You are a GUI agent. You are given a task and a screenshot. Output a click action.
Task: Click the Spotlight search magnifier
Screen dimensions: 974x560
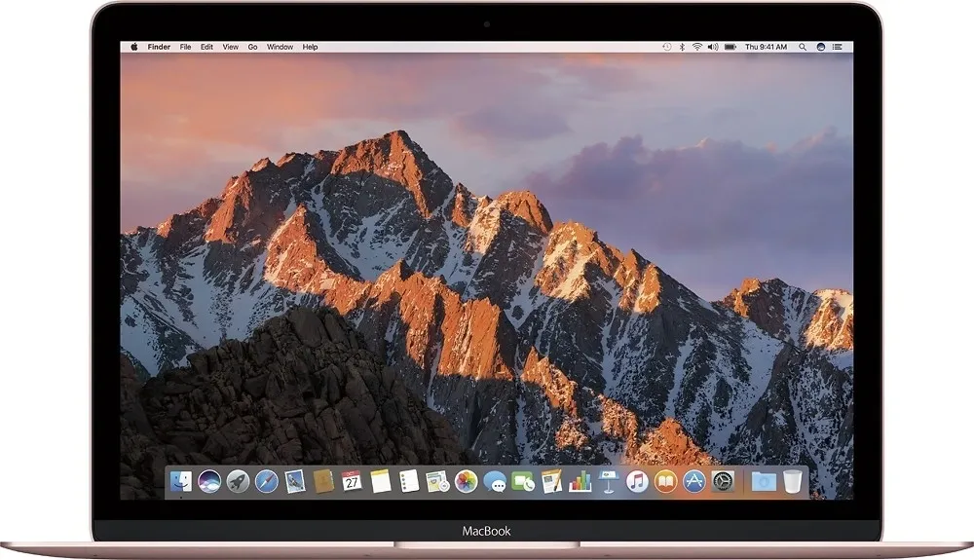tap(803, 47)
